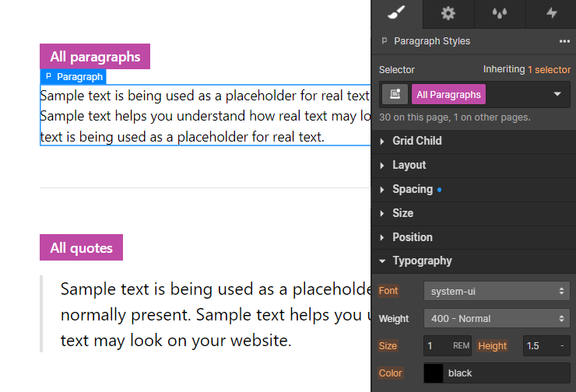The width and height of the screenshot is (576, 392).
Task: Click the orange Height label
Action: pos(492,346)
